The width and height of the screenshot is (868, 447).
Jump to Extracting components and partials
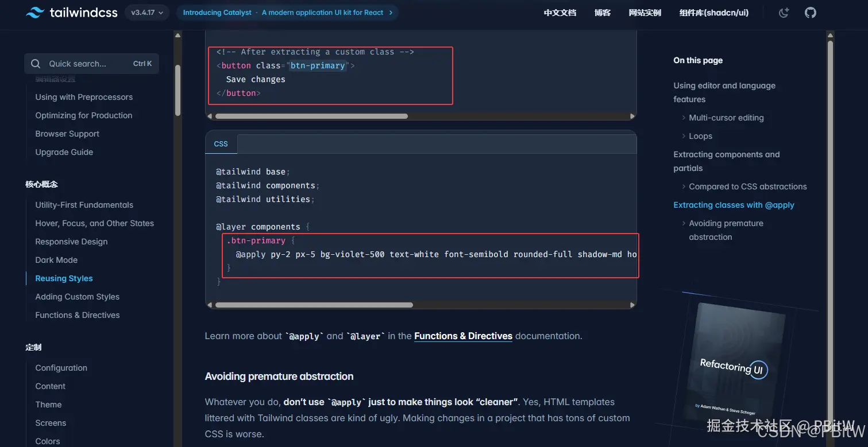(727, 161)
